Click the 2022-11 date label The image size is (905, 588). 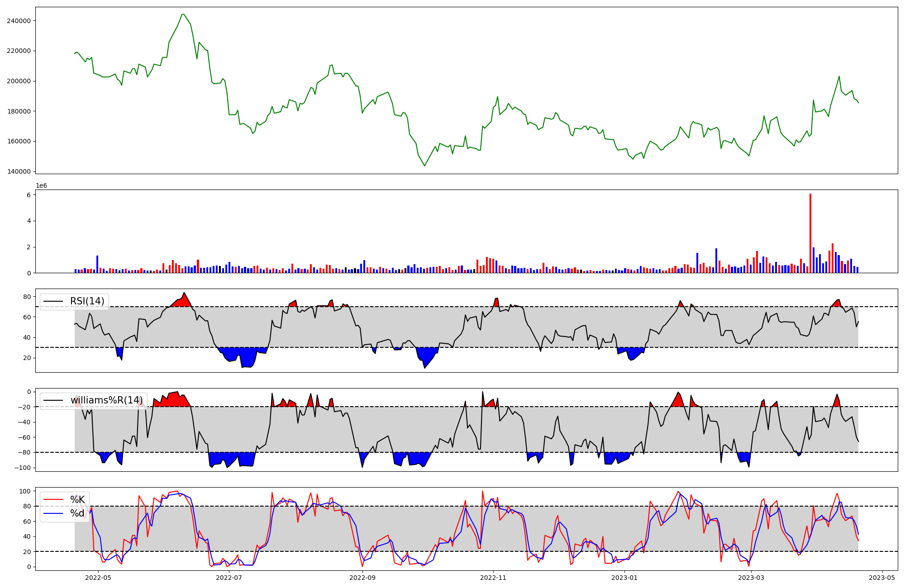(x=493, y=578)
